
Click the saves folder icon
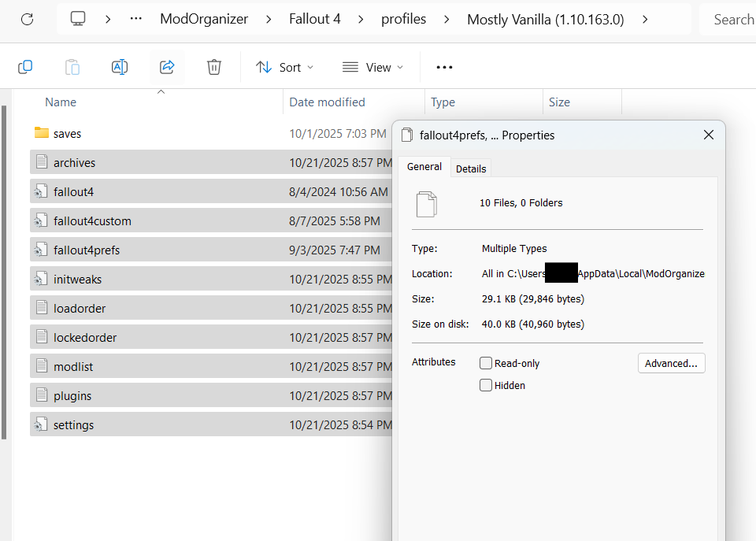point(42,132)
